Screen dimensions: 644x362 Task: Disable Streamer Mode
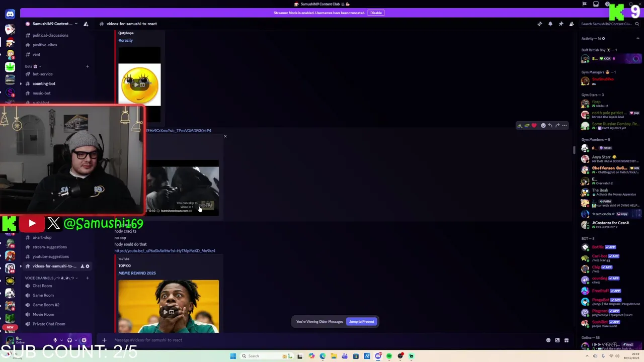(376, 13)
